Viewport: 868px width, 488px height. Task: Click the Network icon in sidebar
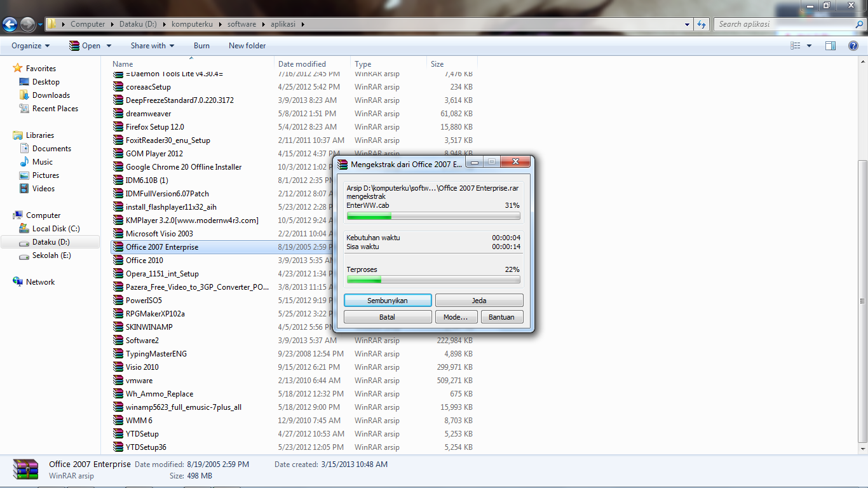click(x=18, y=282)
